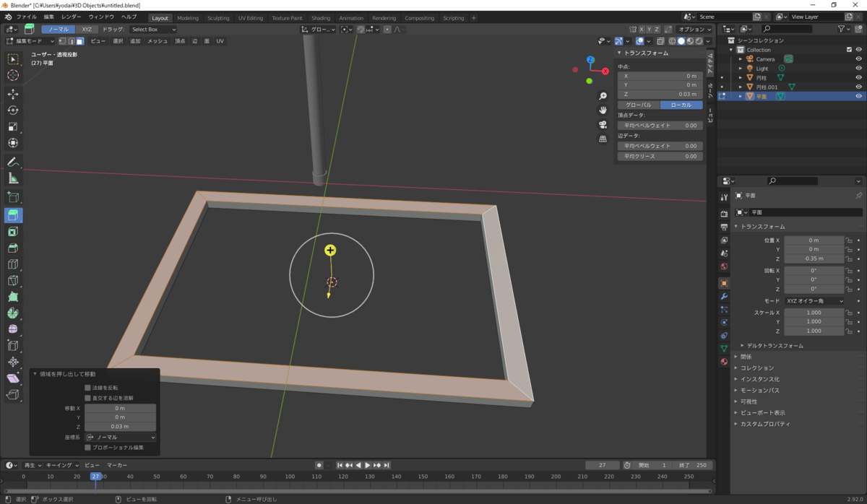Open the 座標系 ノーマル dropdown
Screen dimensions: 867x504
[121, 438]
